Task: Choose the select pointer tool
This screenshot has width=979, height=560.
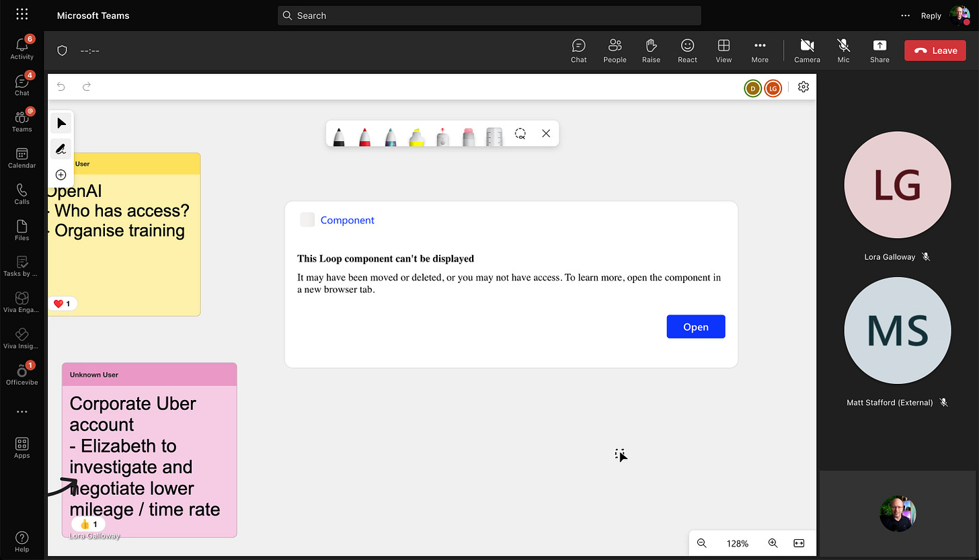Action: point(61,123)
